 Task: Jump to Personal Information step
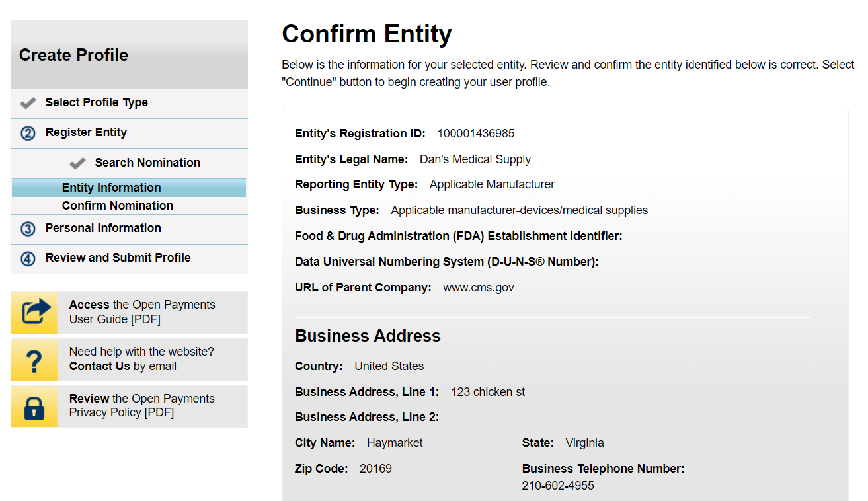tap(103, 228)
